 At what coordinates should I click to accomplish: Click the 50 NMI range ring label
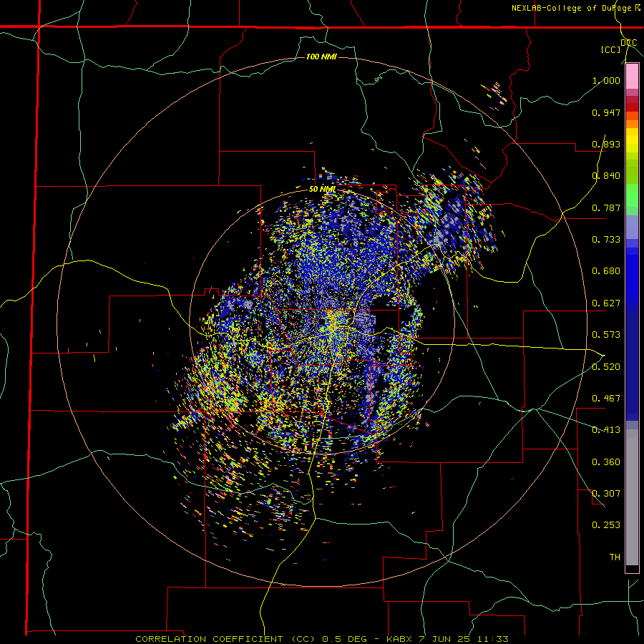[x=323, y=190]
